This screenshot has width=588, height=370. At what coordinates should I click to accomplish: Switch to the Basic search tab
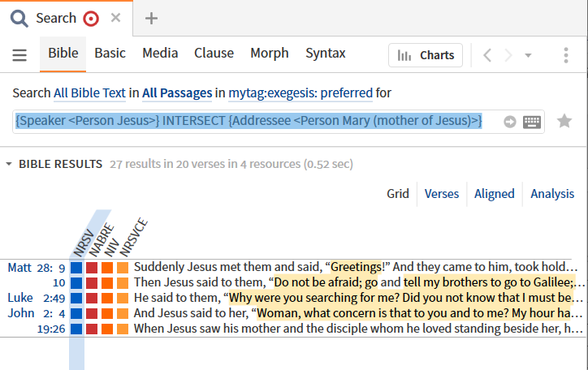(110, 54)
